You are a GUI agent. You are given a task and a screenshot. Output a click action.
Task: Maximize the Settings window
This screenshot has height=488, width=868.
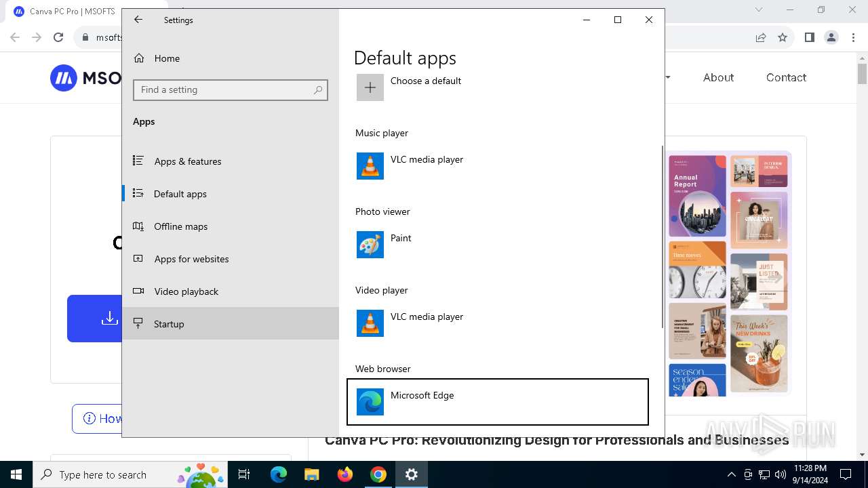(618, 20)
